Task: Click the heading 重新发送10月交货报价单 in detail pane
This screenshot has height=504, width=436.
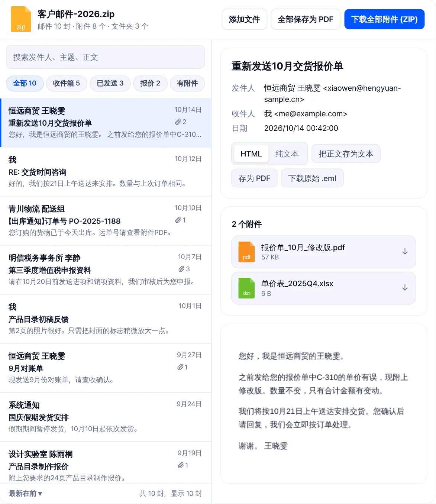Action: [x=287, y=66]
